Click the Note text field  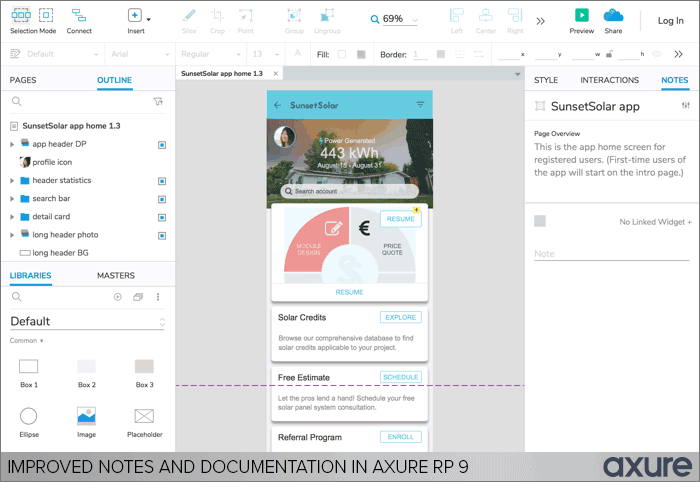click(x=612, y=253)
